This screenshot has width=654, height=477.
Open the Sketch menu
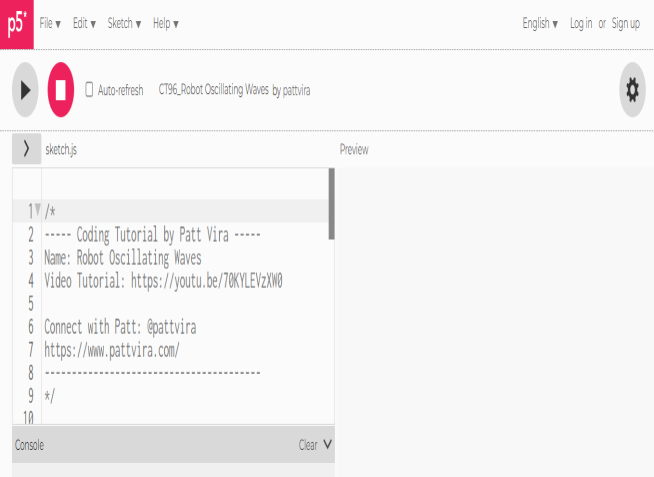[124, 23]
